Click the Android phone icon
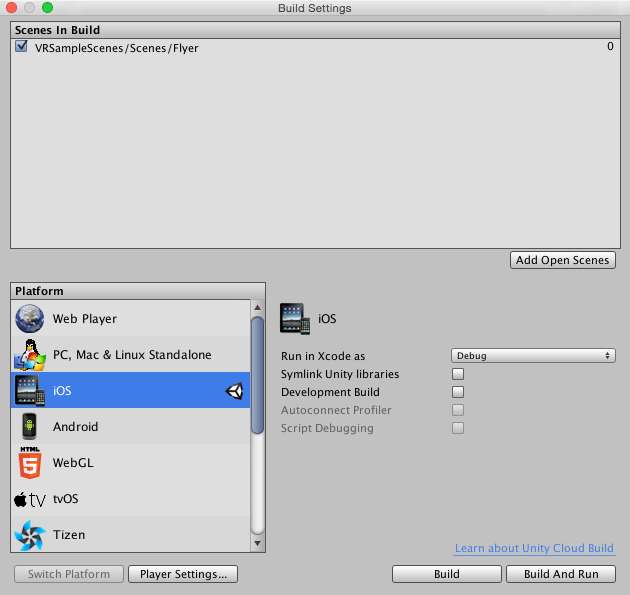Screen dimensions: 630x595 29,426
